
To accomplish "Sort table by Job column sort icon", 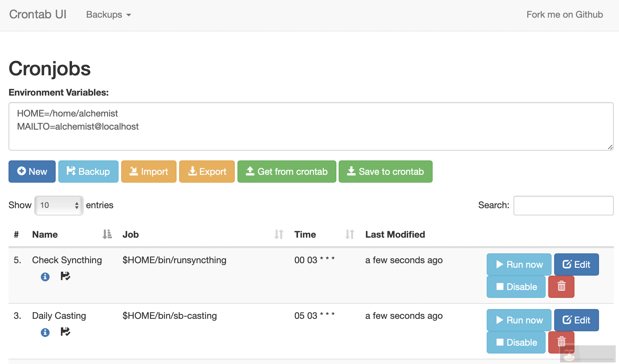I will 279,234.
